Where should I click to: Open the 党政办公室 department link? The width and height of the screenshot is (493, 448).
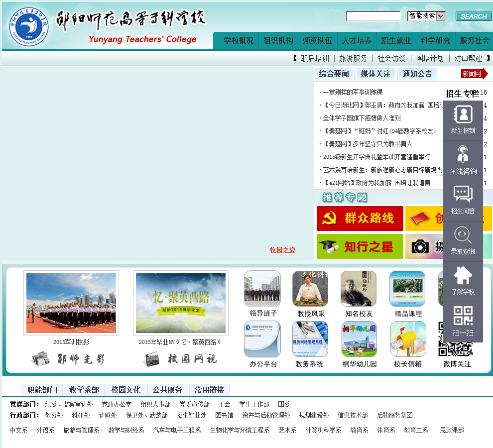tap(117, 404)
